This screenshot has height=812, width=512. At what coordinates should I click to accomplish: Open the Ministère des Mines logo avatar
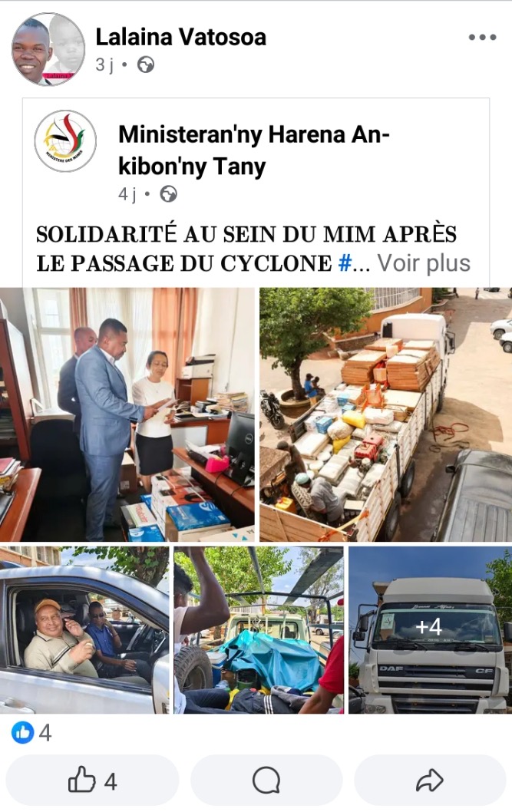[x=65, y=141]
